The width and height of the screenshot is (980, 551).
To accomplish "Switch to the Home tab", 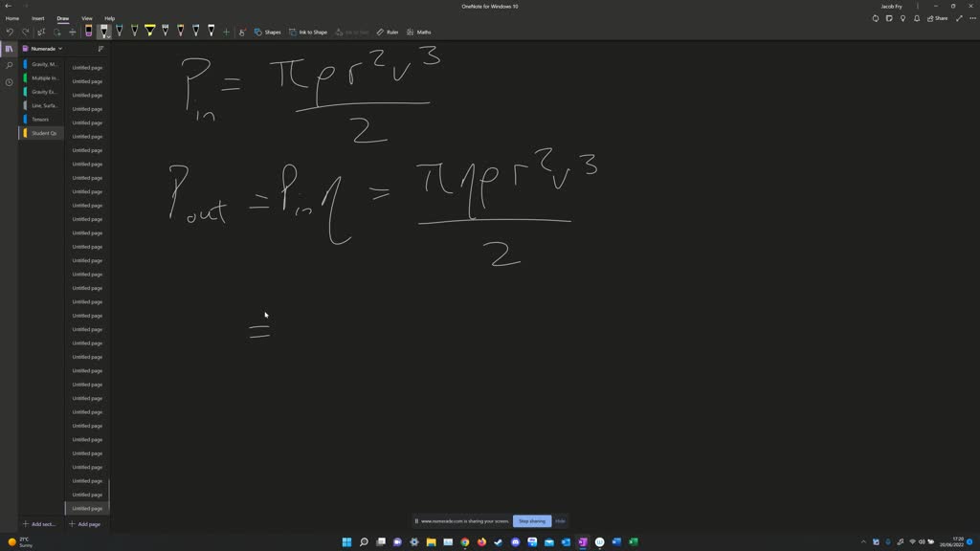I will [11, 19].
